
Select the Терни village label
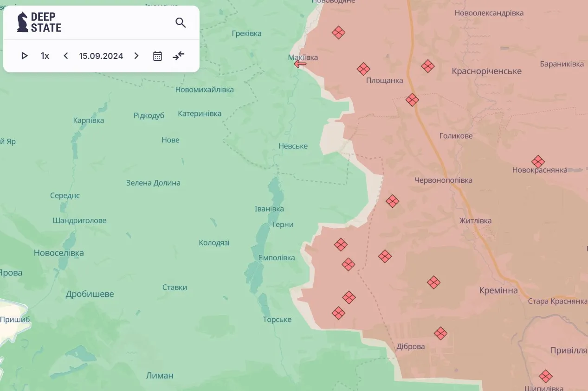coord(283,224)
